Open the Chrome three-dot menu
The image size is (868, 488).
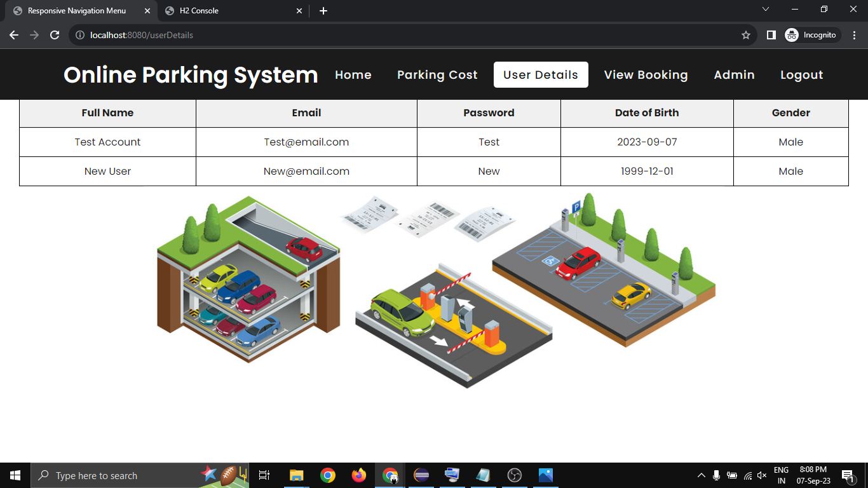pyautogui.click(x=854, y=35)
